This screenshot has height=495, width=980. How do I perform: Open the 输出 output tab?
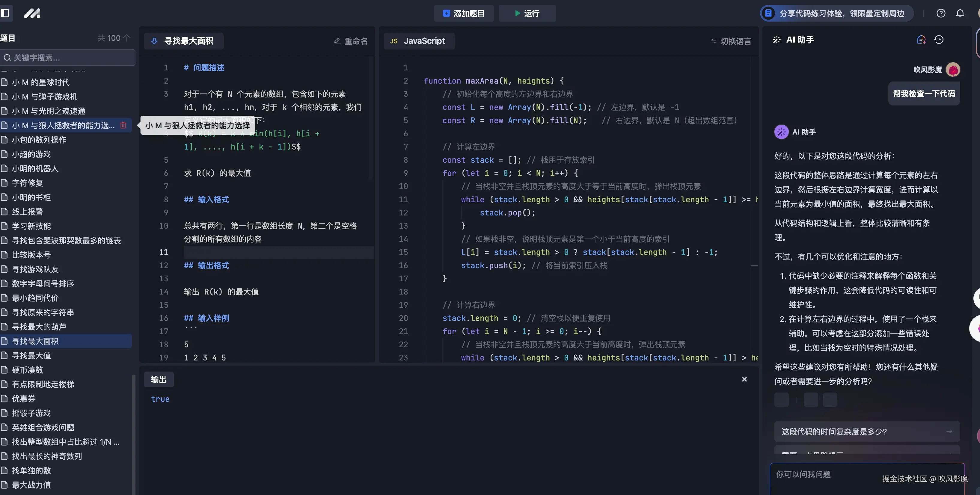coord(159,379)
